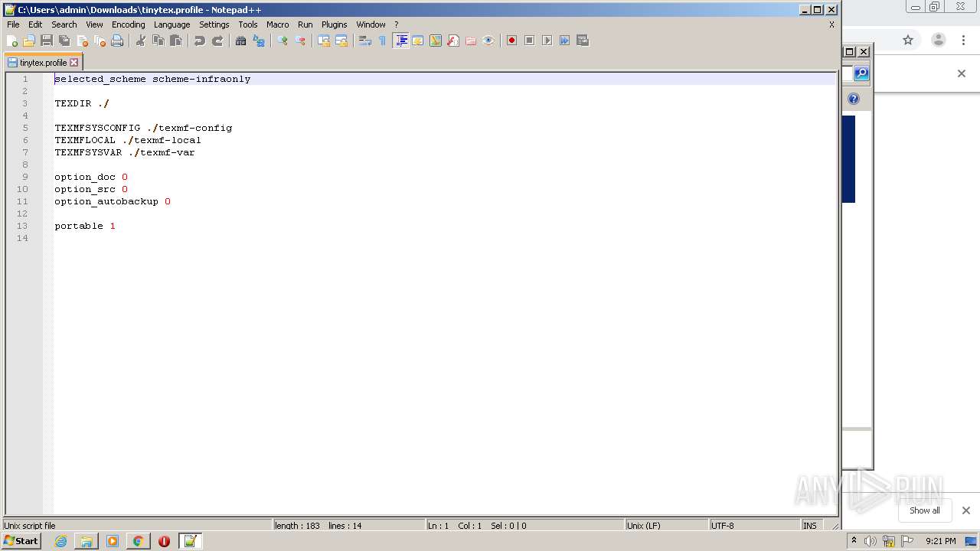Click the Save All toolbar icon
The width and height of the screenshot is (980, 551).
pos(64,41)
